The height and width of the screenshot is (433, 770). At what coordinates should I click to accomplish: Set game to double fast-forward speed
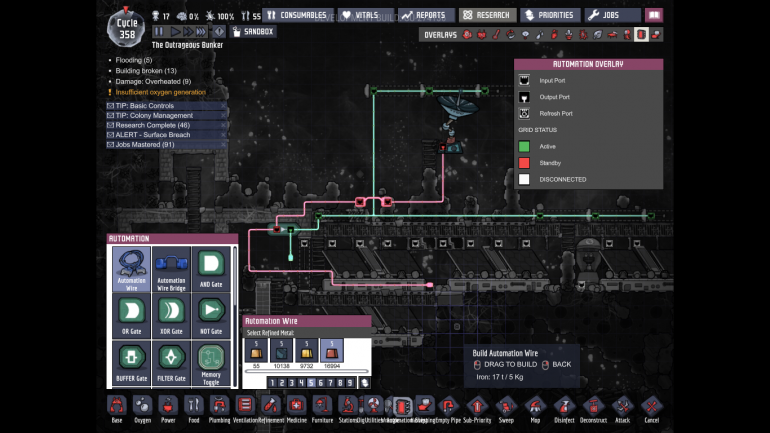188,32
